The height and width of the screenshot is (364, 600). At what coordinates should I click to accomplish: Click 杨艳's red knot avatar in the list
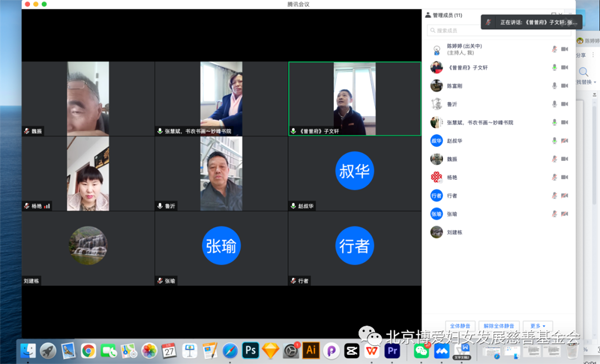tap(436, 177)
